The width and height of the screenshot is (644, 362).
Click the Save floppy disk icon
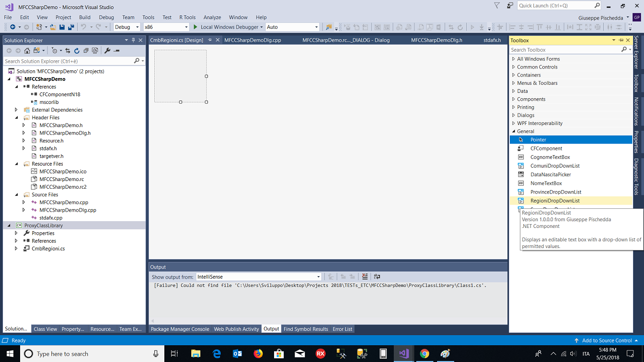click(x=62, y=27)
